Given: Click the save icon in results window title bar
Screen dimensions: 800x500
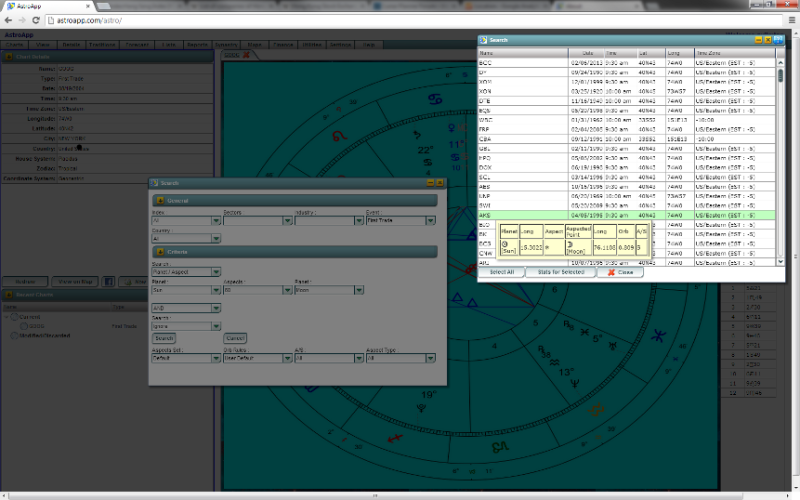Looking at the screenshot, I should tap(779, 40).
